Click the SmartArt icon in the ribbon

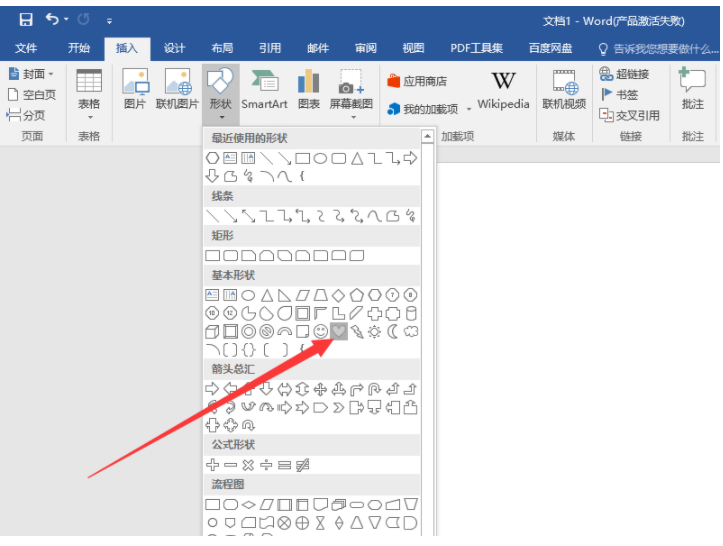[264, 89]
